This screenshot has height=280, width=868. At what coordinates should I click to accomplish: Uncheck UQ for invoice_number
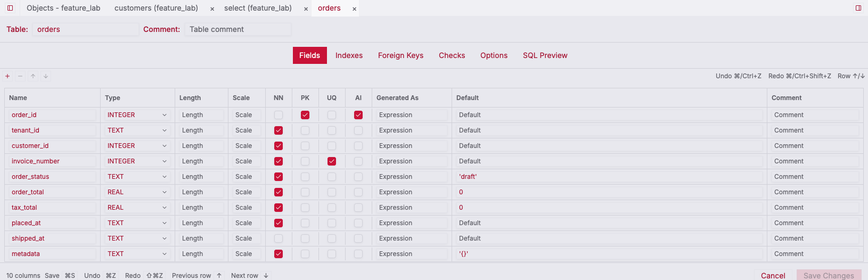(332, 161)
